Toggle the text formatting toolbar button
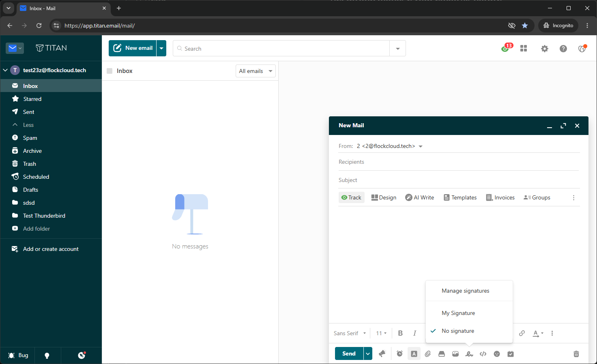 [x=414, y=354]
